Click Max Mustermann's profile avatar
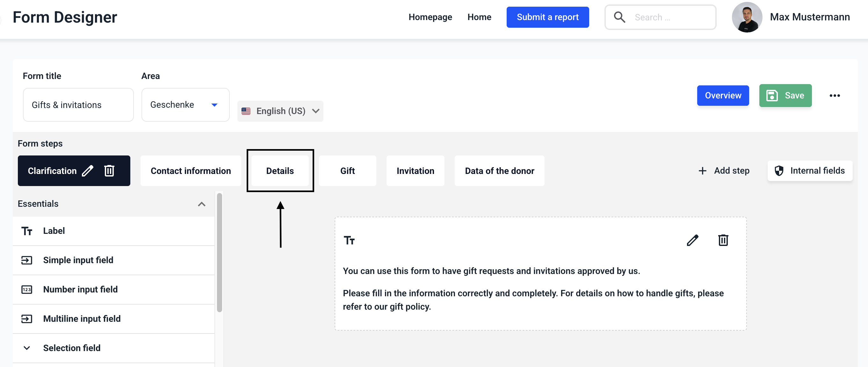Image resolution: width=868 pixels, height=367 pixels. click(746, 17)
